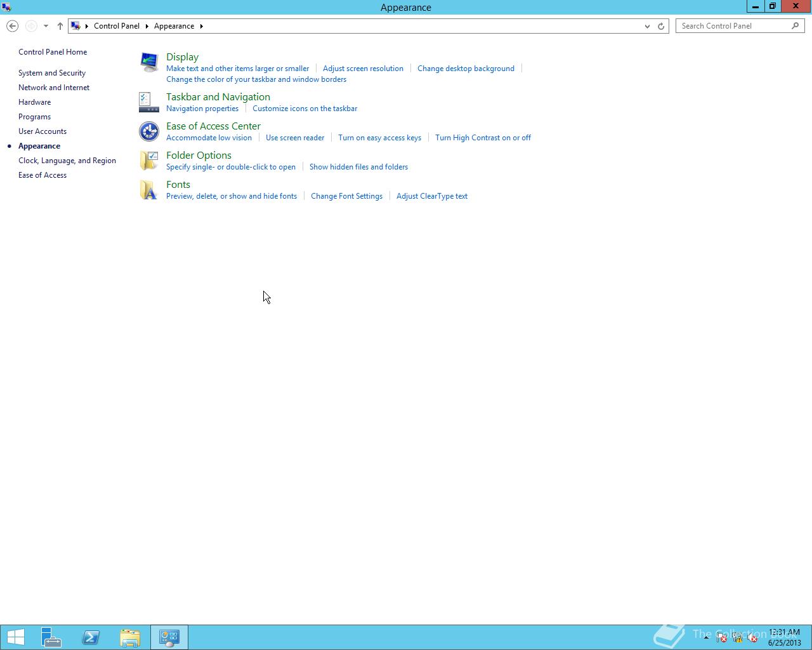Screen dimensions: 812x650
Task: Open Navigation properties
Action: coord(202,109)
